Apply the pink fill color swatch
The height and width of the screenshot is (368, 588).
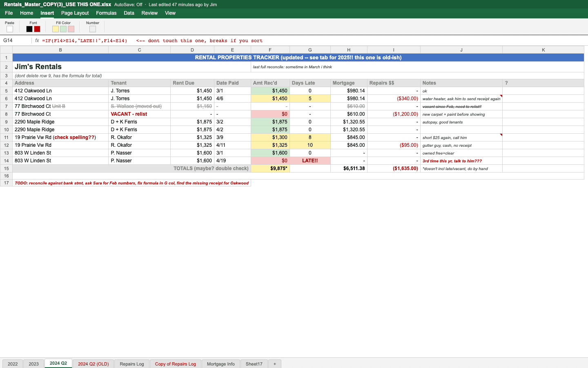pyautogui.click(x=71, y=29)
